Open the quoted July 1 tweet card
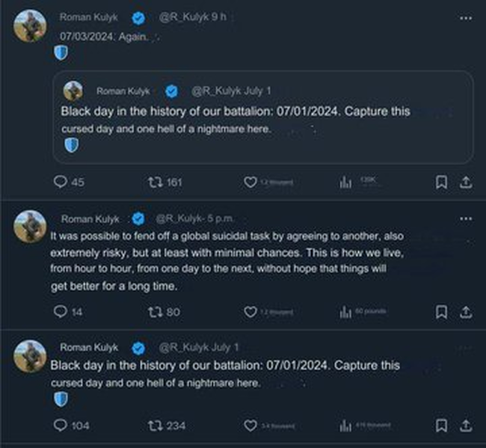 click(263, 117)
